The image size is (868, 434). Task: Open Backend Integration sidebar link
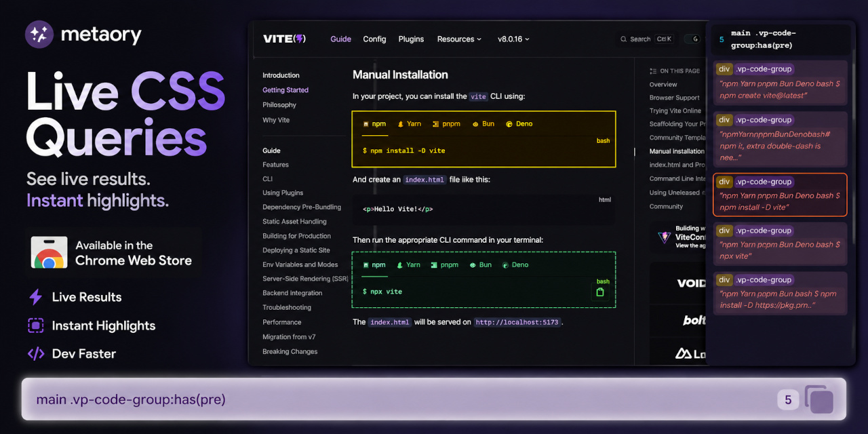(292, 293)
